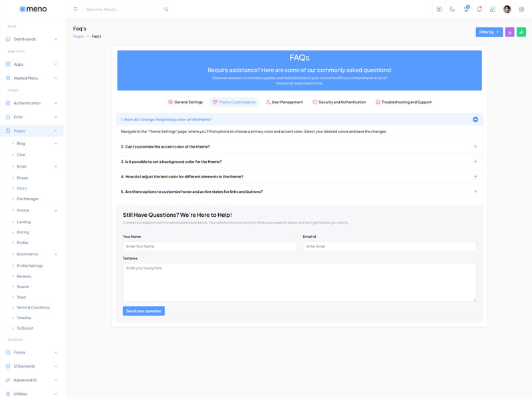Toggle the sidebar hamburger menu
This screenshot has width=532, height=399.
click(x=76, y=9)
